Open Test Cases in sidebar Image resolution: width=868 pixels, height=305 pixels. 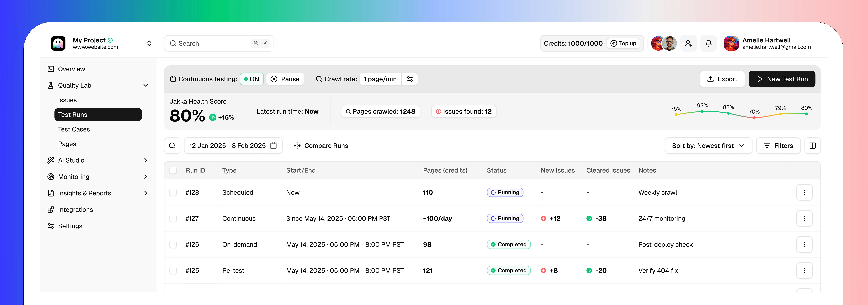coord(74,129)
